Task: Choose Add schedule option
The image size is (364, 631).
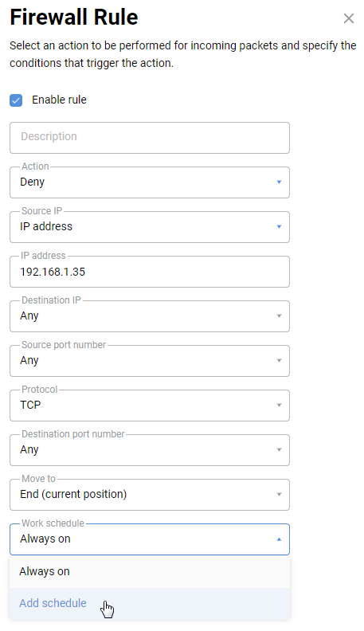Action: click(x=150, y=604)
